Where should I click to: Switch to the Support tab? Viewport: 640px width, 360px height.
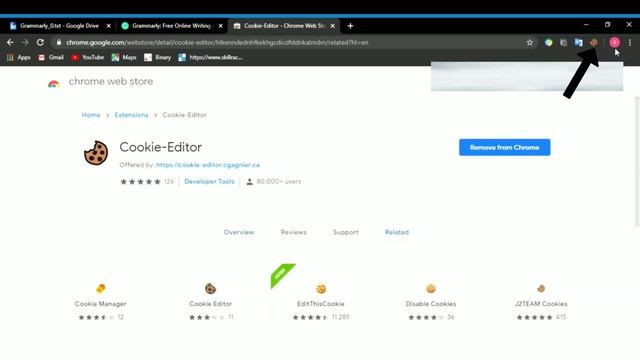coord(346,232)
